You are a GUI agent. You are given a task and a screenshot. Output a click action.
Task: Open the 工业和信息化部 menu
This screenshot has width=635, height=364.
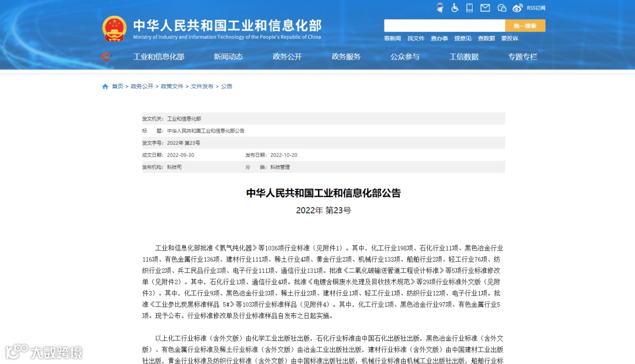pos(159,56)
